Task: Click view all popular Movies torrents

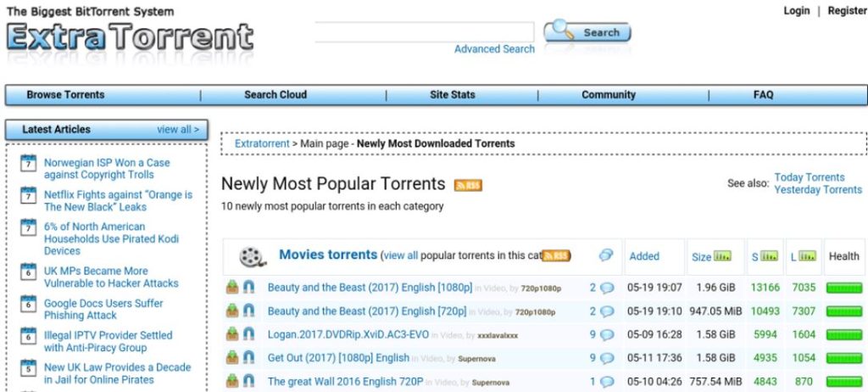Action: (x=401, y=255)
